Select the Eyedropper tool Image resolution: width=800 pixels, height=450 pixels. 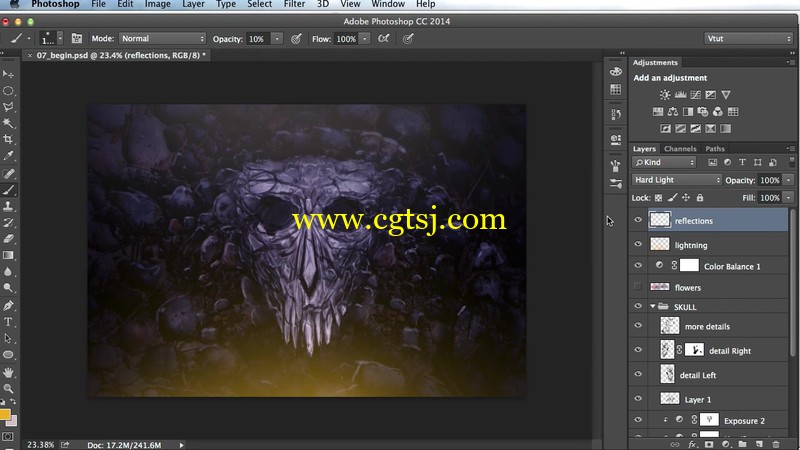pyautogui.click(x=8, y=156)
